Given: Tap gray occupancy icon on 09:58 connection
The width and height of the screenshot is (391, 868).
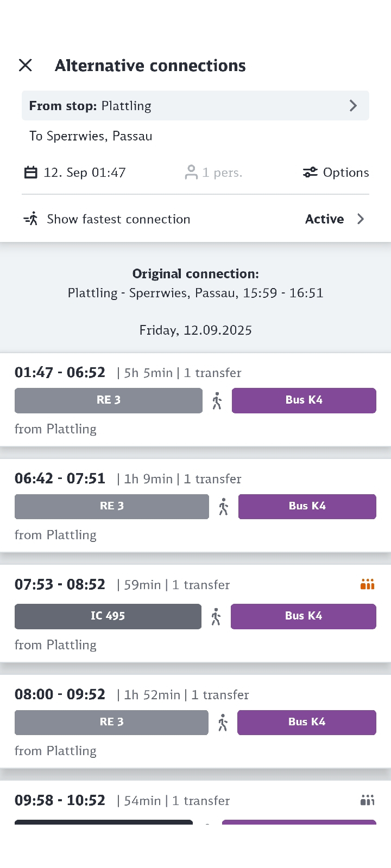Looking at the screenshot, I should (x=368, y=800).
